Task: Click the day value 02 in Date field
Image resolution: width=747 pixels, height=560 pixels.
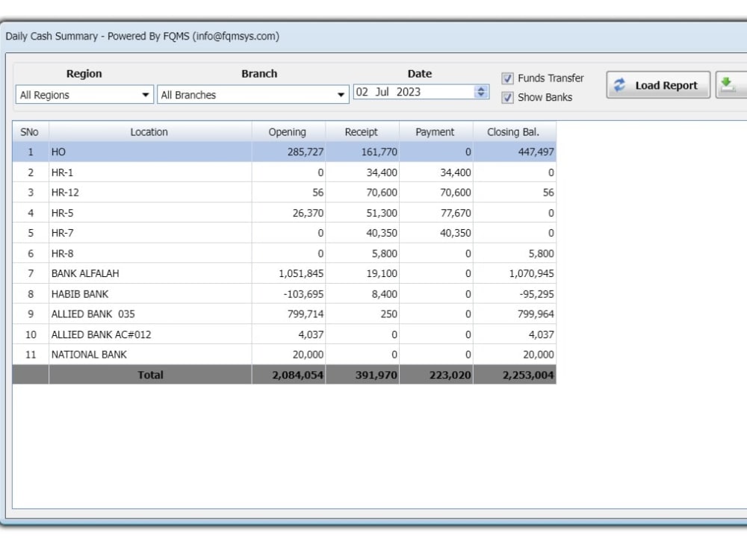Action: tap(362, 92)
